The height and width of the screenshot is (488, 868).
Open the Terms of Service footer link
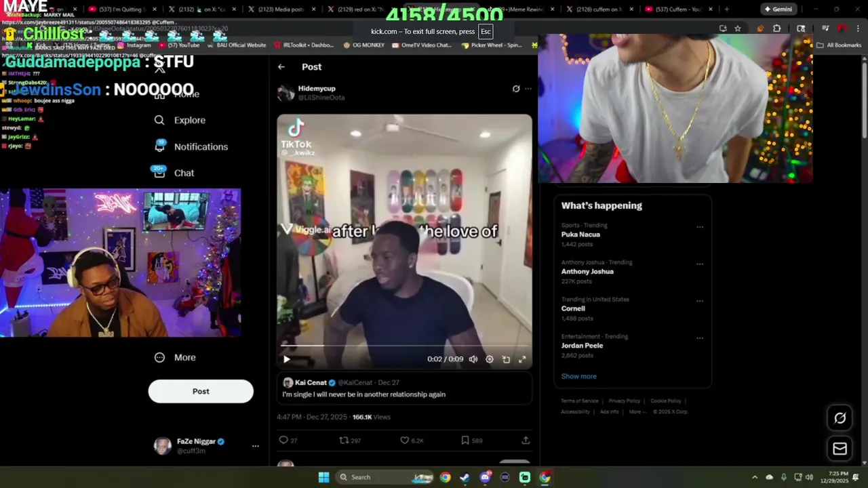[x=580, y=401]
